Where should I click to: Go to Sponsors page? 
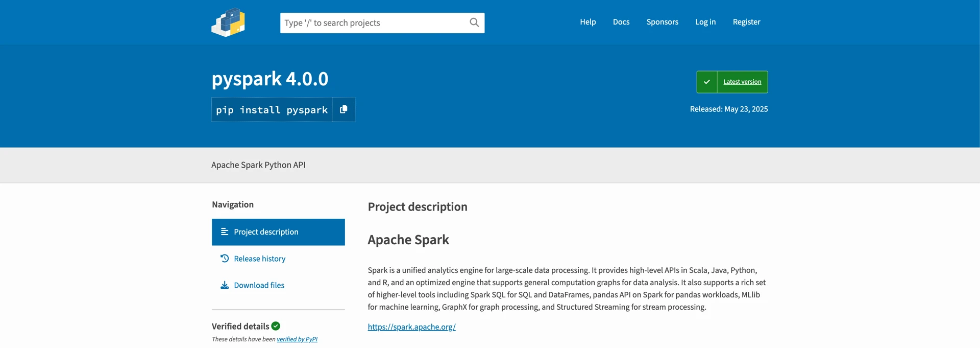663,22
